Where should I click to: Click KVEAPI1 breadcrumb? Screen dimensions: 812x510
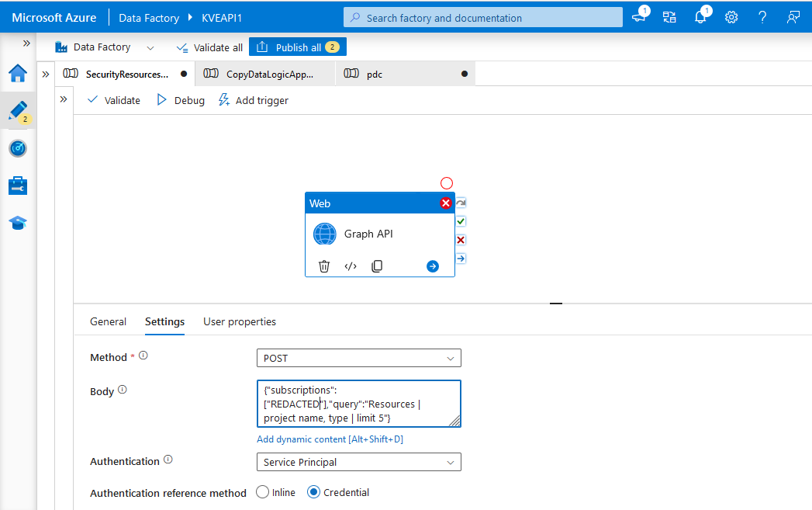pyautogui.click(x=222, y=18)
